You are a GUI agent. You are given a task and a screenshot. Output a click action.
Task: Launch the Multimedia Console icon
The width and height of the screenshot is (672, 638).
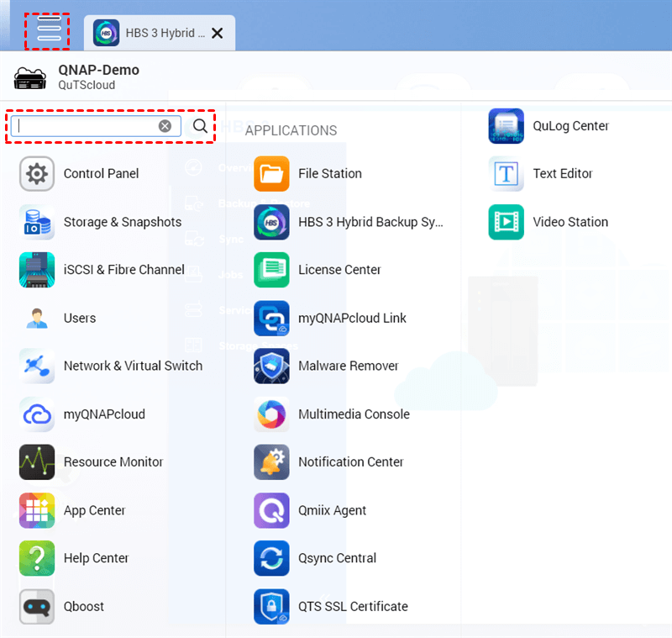271,414
